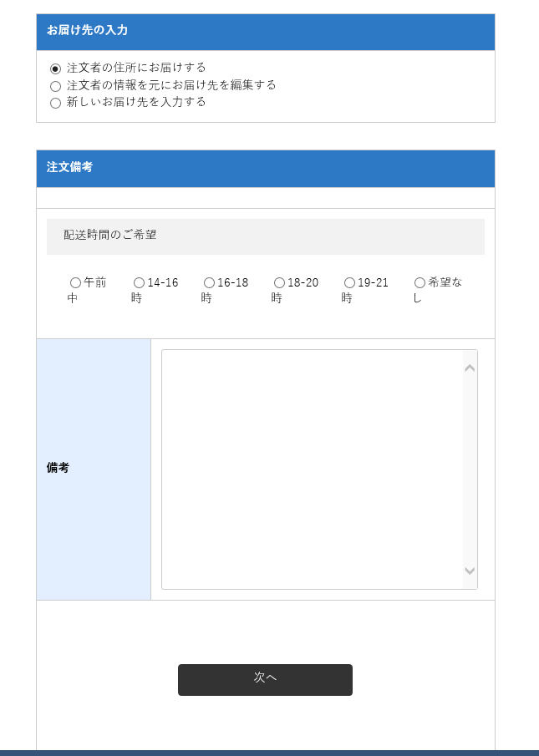
Task: Choose the 16-18時 delivery slot
Action: coord(209,282)
